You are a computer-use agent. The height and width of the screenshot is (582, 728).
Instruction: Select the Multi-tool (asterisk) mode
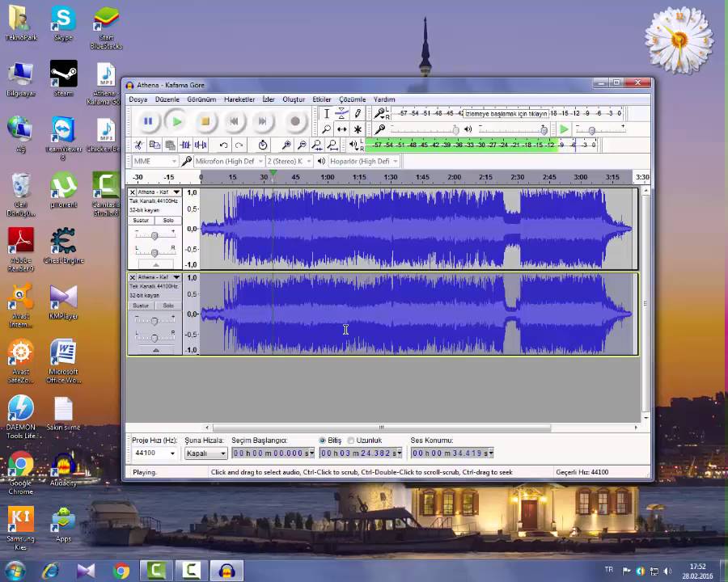coord(358,129)
